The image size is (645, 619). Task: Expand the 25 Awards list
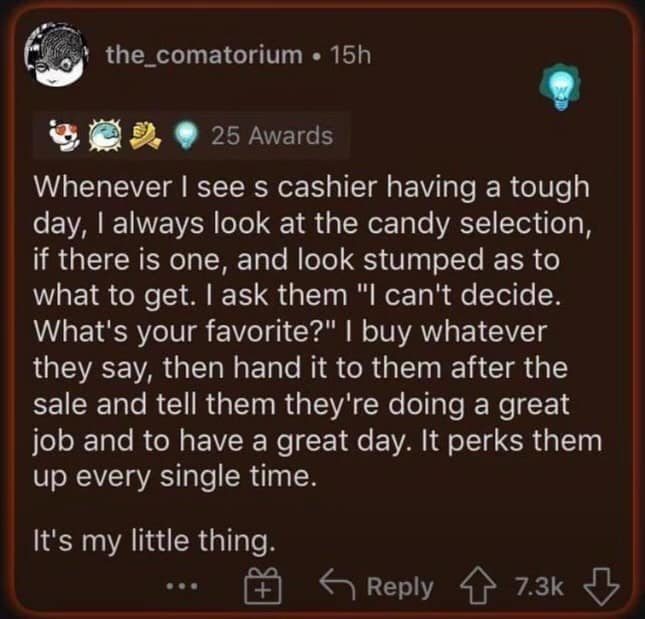271,135
